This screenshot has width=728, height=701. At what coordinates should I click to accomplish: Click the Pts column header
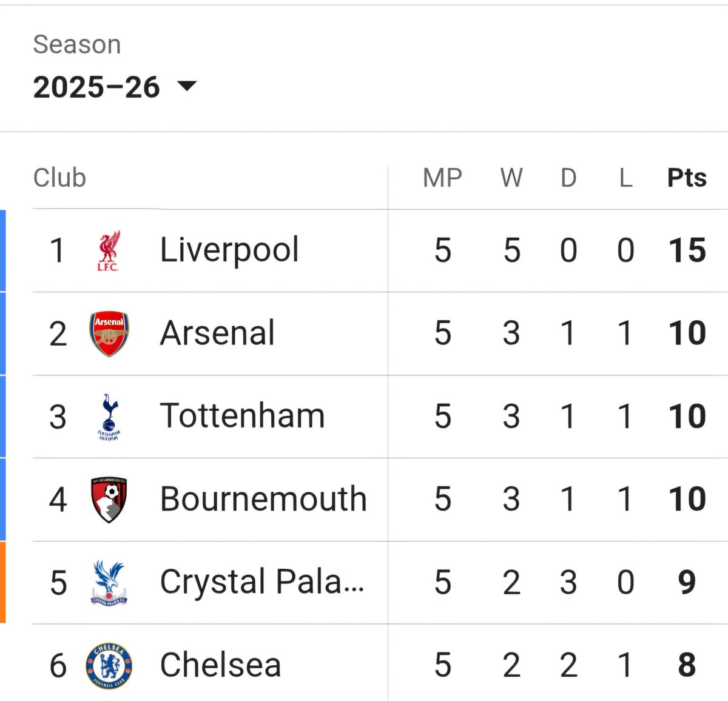click(687, 178)
